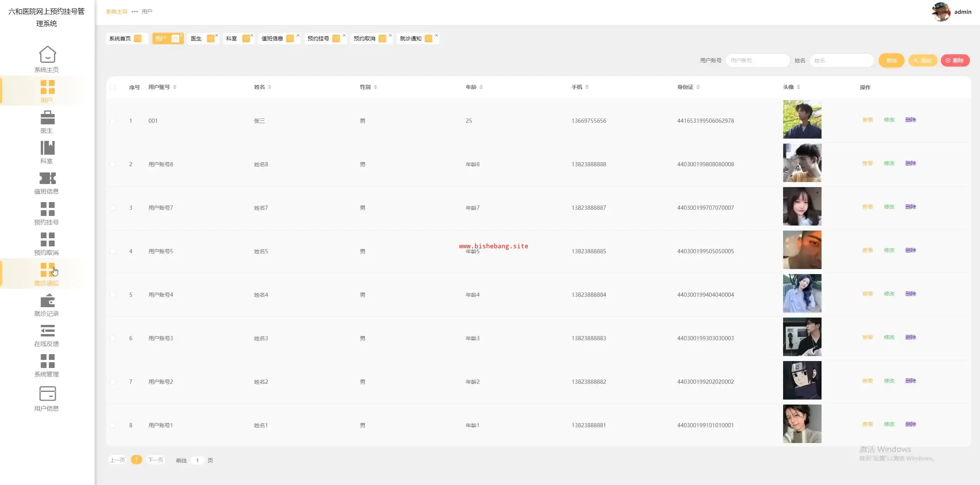This screenshot has height=485, width=980.
Task: Sort the table by 年龄 column arrows
Action: pyautogui.click(x=481, y=87)
